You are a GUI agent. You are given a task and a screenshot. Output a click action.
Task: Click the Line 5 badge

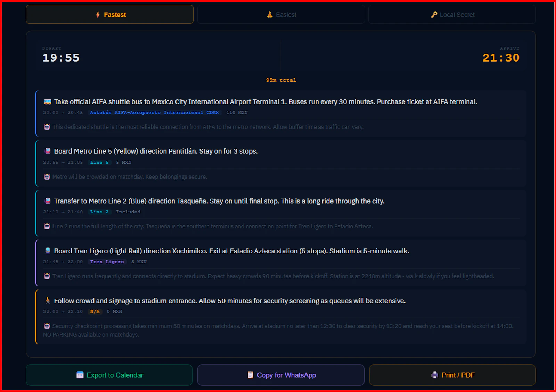(99, 162)
